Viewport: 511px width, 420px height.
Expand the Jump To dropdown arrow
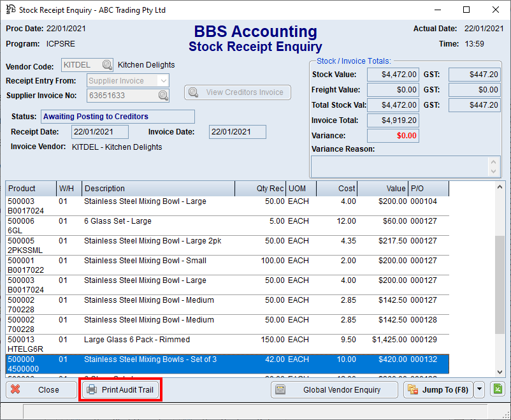click(479, 389)
